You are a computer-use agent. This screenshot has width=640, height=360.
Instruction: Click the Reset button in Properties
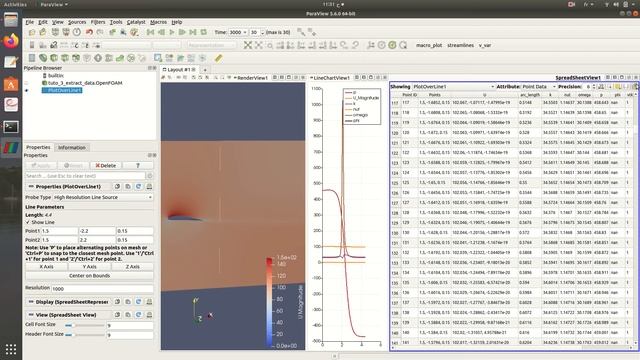(73, 165)
